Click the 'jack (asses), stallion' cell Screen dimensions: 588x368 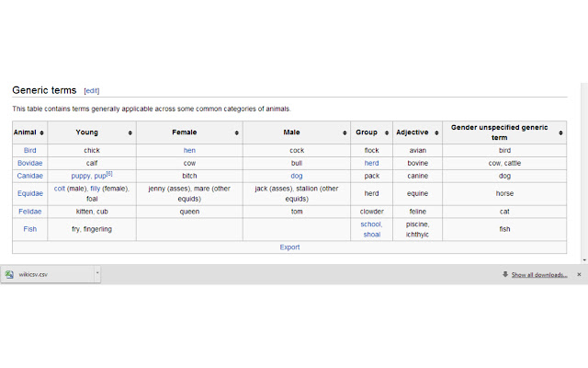click(x=297, y=193)
